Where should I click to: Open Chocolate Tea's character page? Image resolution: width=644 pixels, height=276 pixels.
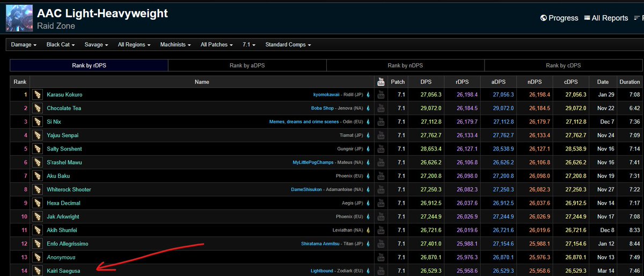click(x=64, y=108)
